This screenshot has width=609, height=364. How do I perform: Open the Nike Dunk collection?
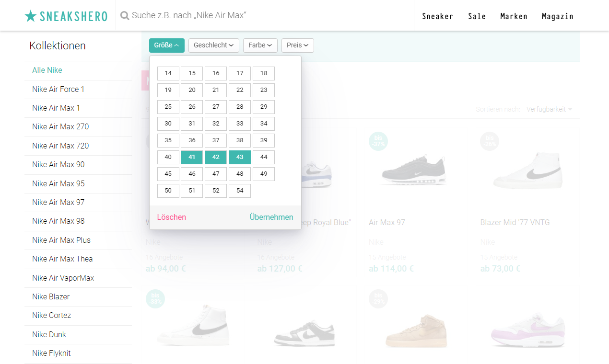click(78, 334)
